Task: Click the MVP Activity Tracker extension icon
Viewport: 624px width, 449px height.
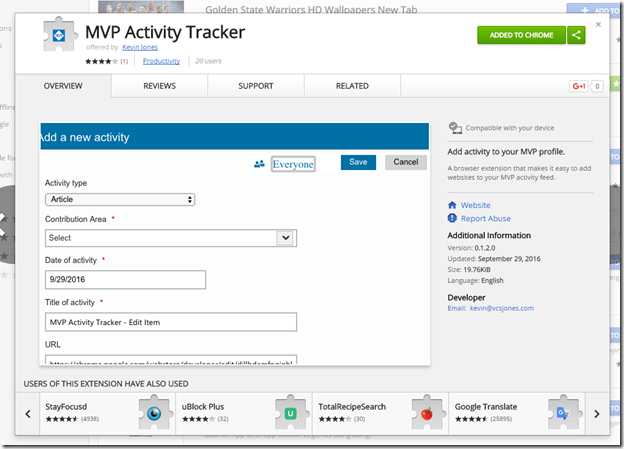Action: (59, 35)
